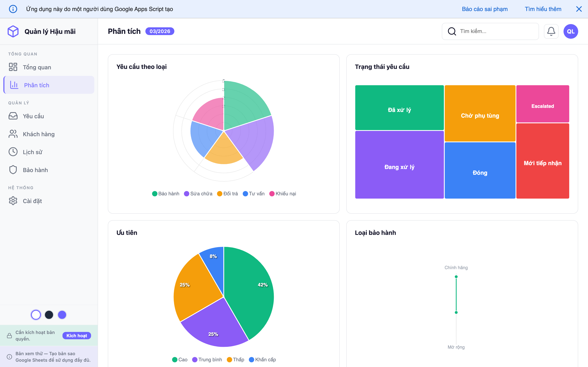Open the Tổng quan menu item
The height and width of the screenshot is (367, 588).
[37, 67]
